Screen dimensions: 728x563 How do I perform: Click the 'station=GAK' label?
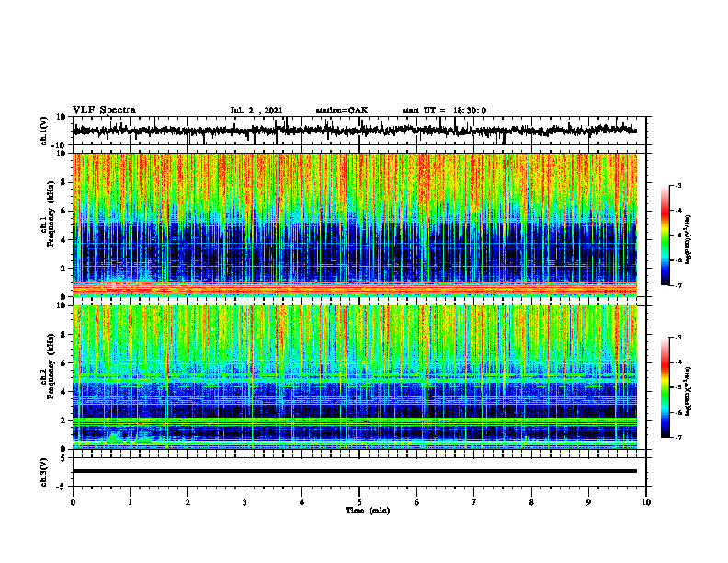tap(342, 110)
